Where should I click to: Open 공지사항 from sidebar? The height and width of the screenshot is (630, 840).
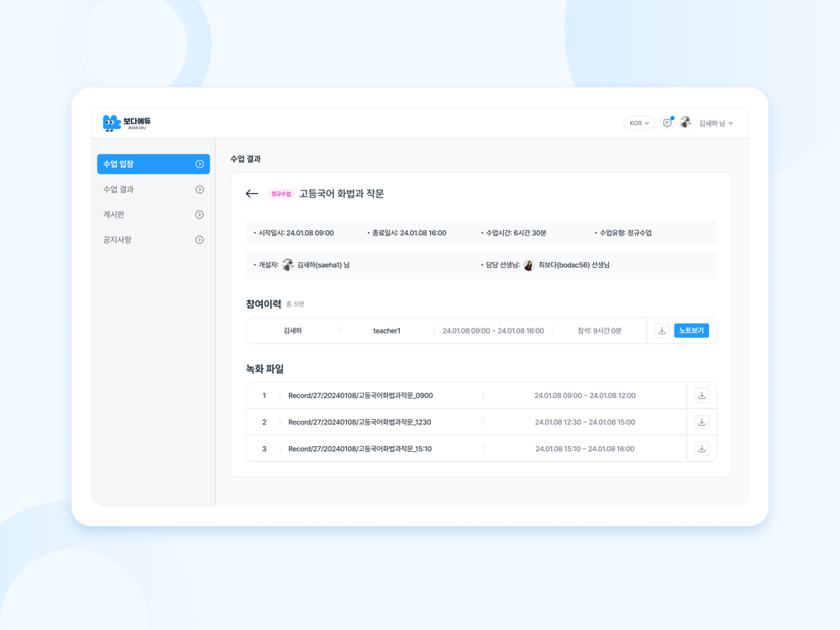(x=153, y=239)
